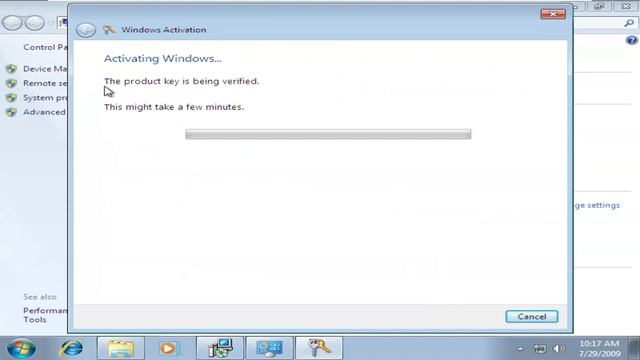Image resolution: width=640 pixels, height=360 pixels.
Task: Open the taskbar clock showing 10:17 AM
Action: click(x=599, y=349)
